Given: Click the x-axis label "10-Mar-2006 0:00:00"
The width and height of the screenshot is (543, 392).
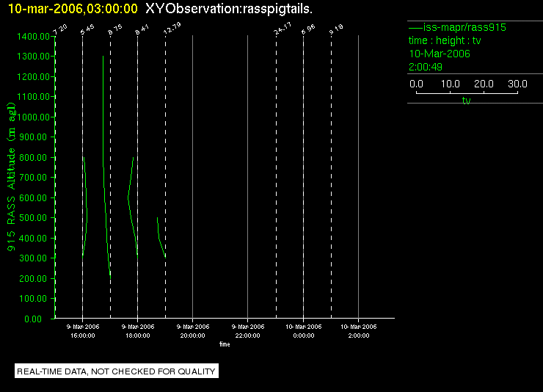Looking at the screenshot, I should pos(303,331).
